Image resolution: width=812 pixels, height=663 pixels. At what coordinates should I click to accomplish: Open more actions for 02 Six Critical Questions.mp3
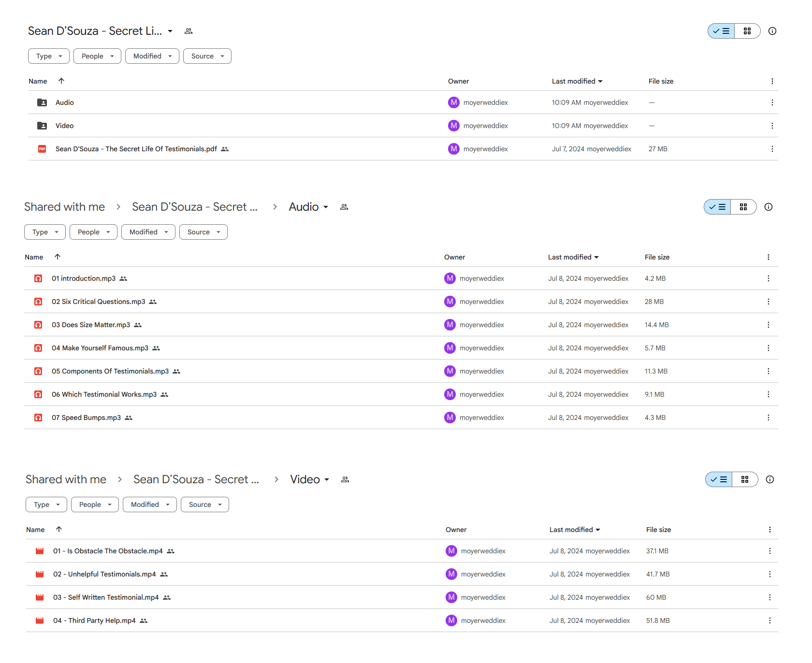pyautogui.click(x=768, y=302)
